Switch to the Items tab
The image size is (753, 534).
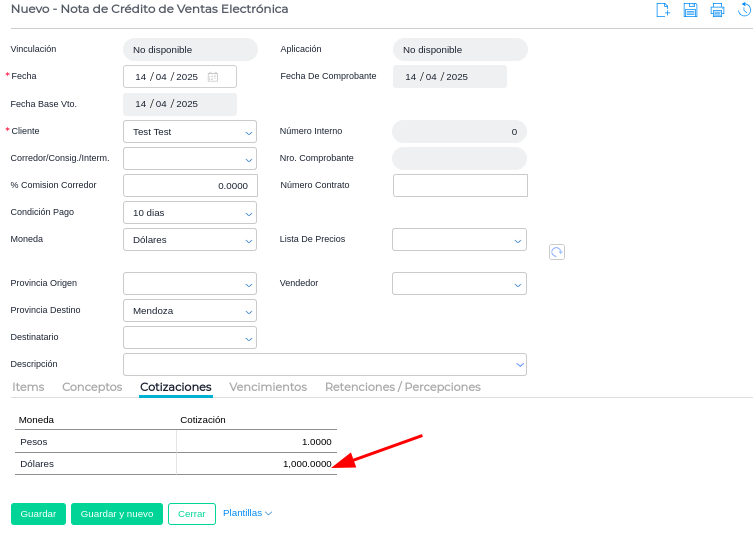28,387
